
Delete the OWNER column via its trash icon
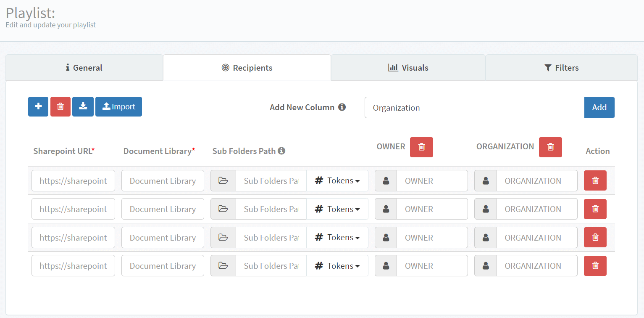click(x=421, y=147)
